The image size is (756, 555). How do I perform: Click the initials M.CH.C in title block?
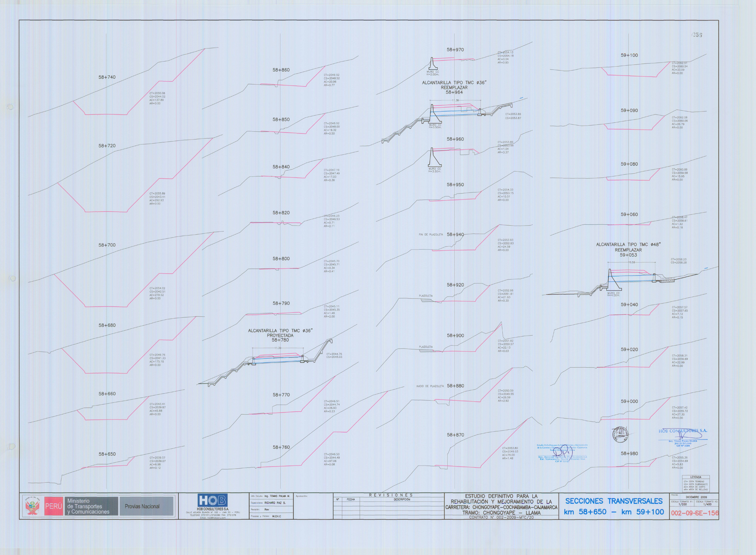pos(276,516)
